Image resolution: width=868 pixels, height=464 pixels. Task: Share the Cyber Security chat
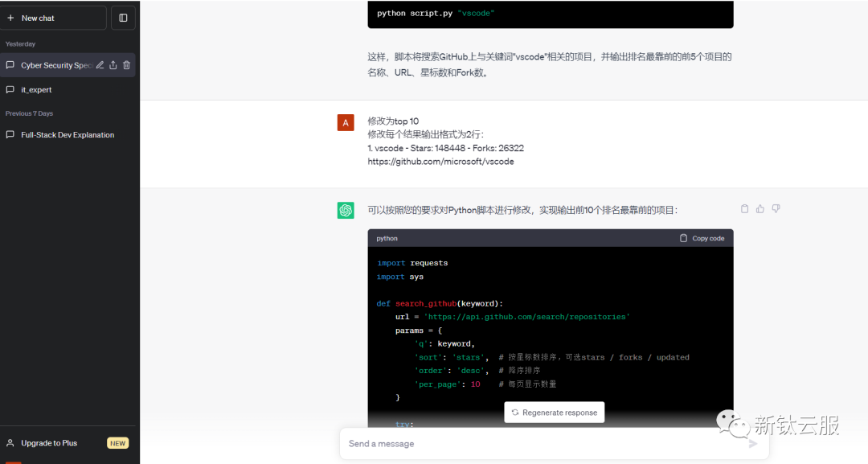[113, 65]
